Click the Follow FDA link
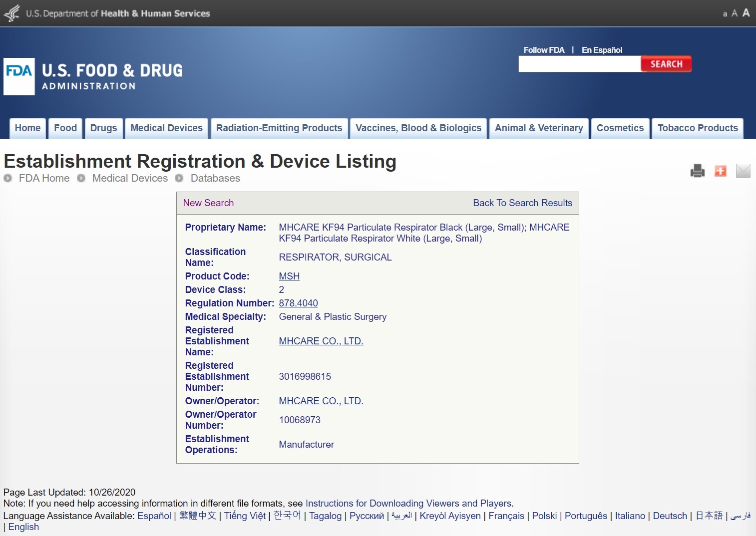This screenshot has height=536, width=756. click(x=544, y=50)
